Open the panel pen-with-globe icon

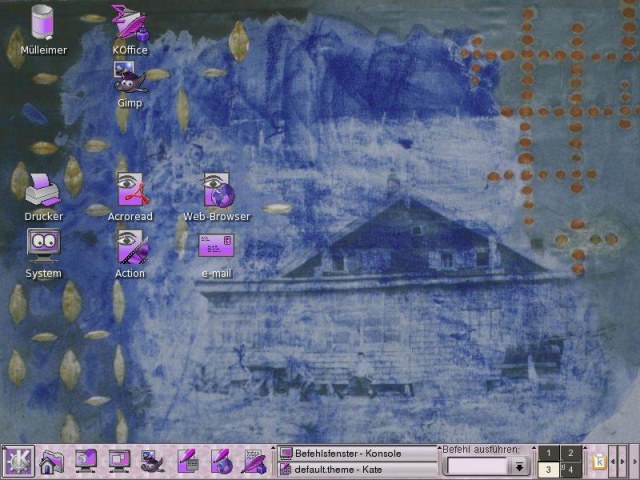point(222,462)
